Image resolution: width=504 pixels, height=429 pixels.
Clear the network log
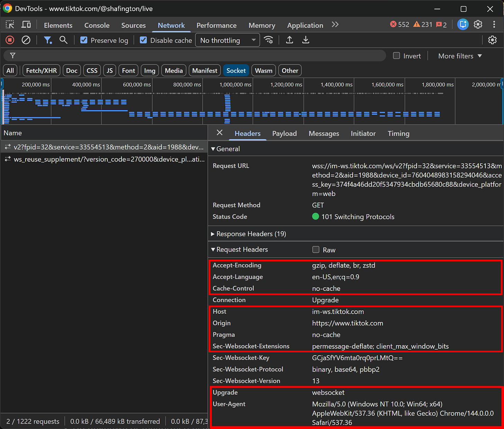click(x=26, y=40)
